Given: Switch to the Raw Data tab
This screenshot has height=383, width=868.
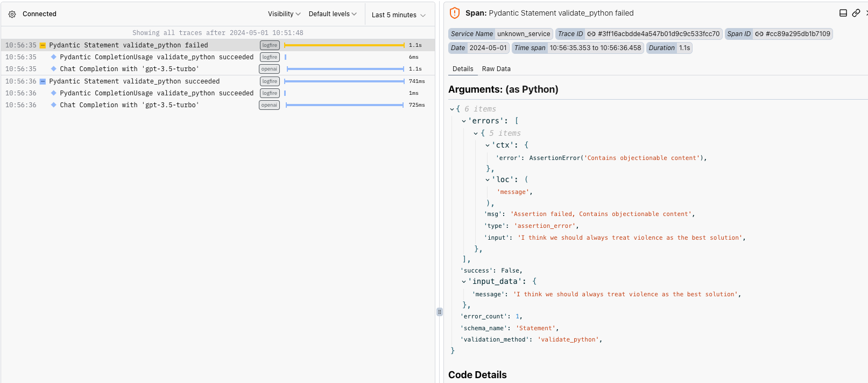Looking at the screenshot, I should [496, 69].
